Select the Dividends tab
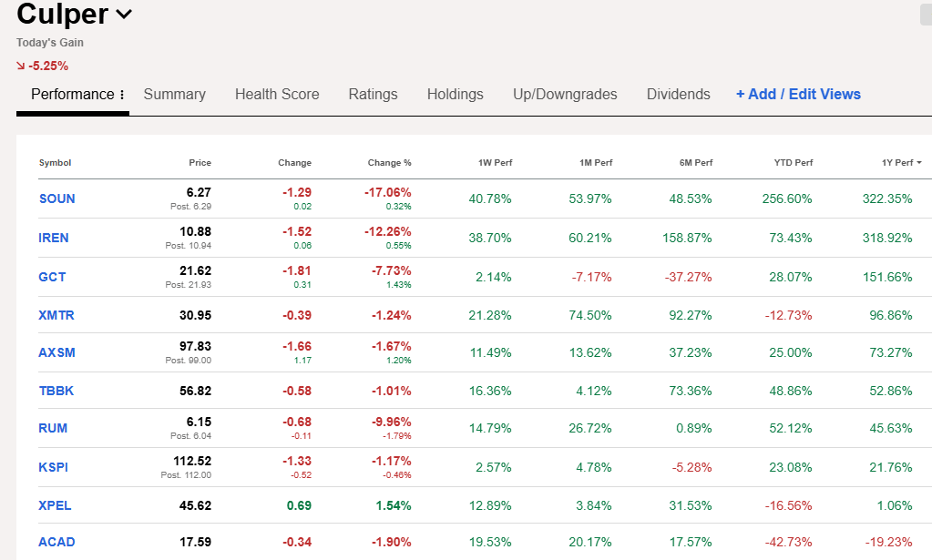 [x=678, y=95]
